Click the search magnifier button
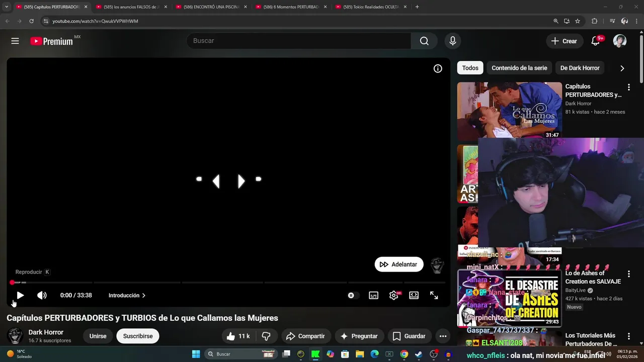 424,41
